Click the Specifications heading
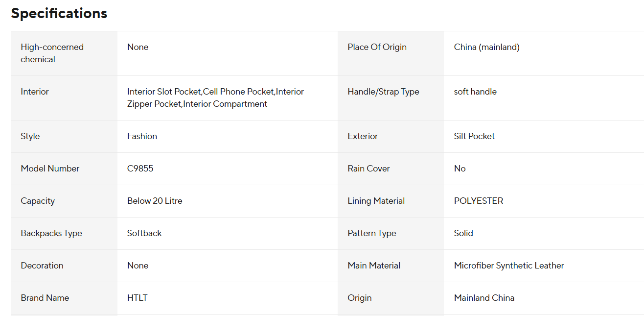Viewport: 644px width, 316px height. click(x=59, y=14)
